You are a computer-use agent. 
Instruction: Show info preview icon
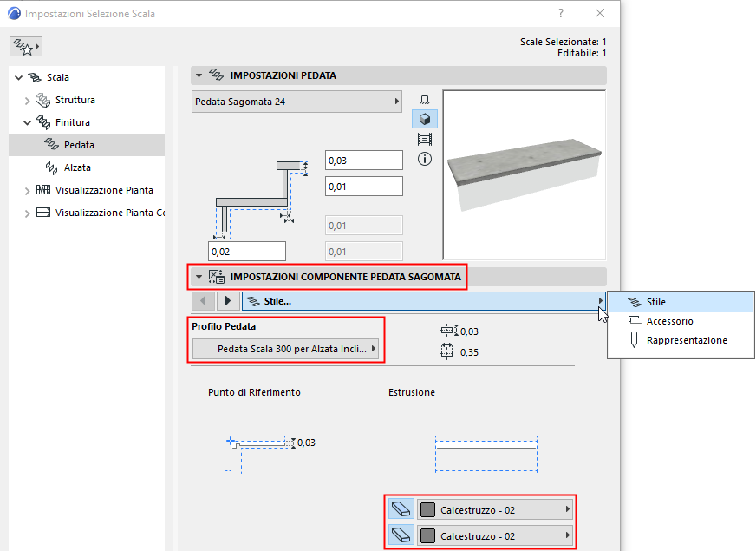424,159
